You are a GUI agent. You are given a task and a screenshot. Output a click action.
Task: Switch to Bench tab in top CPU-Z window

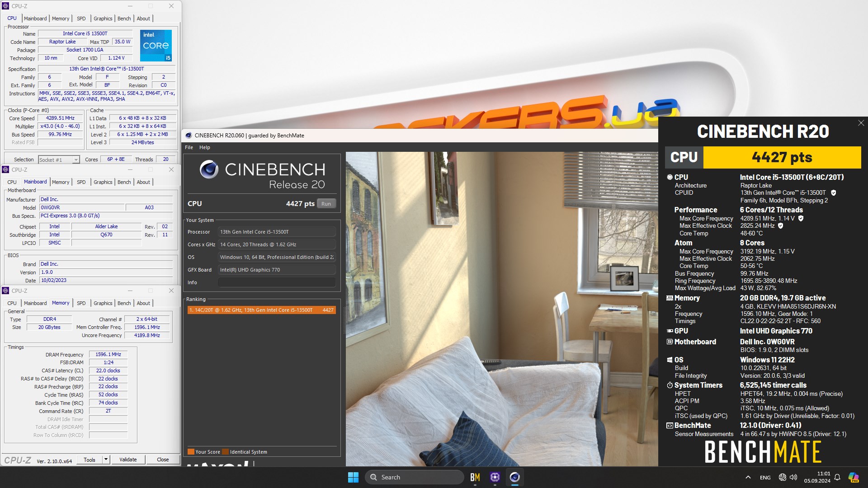point(124,19)
